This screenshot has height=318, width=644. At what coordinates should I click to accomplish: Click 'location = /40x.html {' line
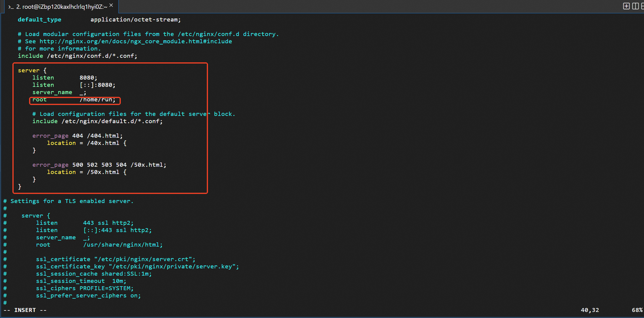tap(87, 143)
